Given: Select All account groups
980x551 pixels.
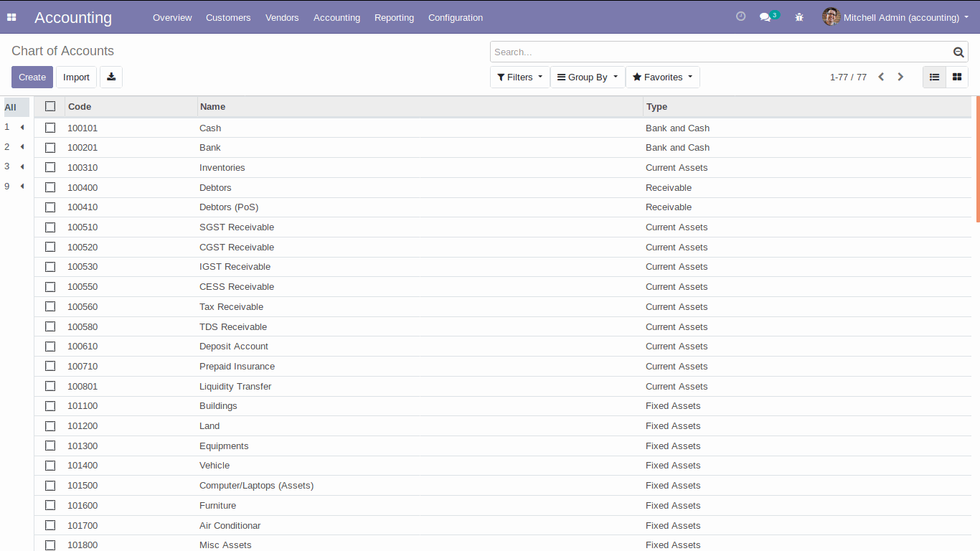Looking at the screenshot, I should pyautogui.click(x=16, y=107).
